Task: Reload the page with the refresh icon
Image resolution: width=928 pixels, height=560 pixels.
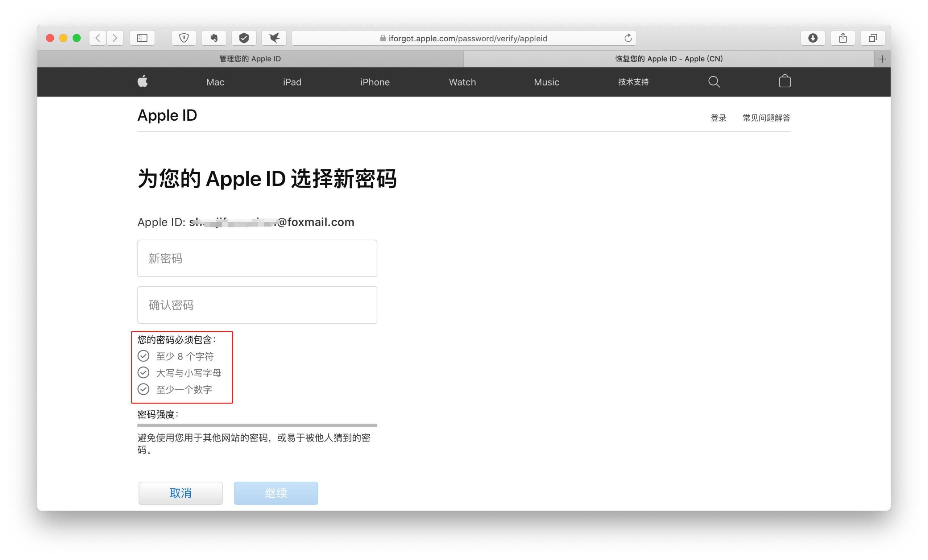Action: 628,38
